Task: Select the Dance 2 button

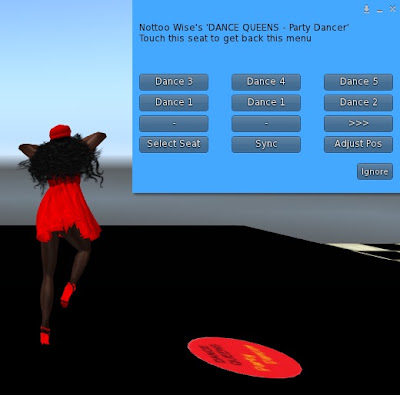Action: click(x=358, y=103)
